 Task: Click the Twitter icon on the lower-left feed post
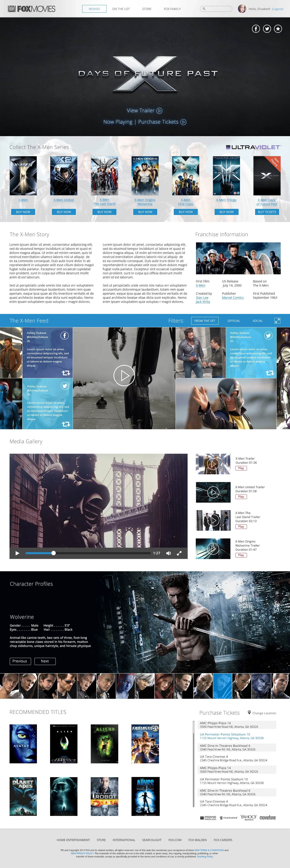[65, 386]
